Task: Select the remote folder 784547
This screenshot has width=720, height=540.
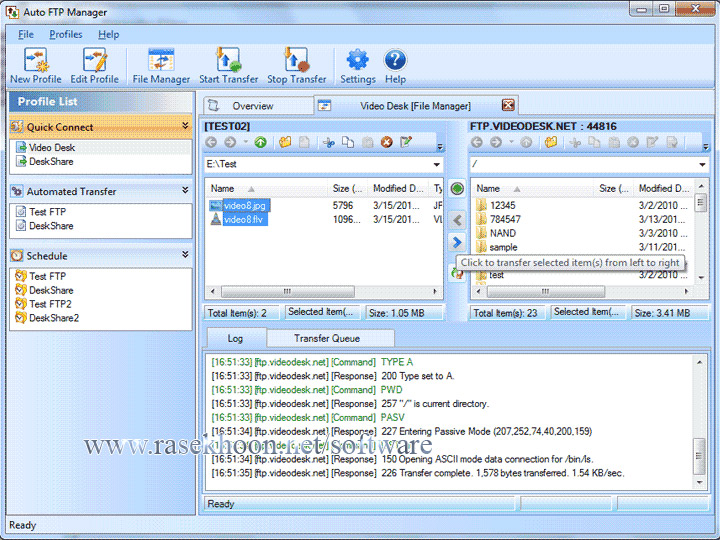Action: [505, 219]
